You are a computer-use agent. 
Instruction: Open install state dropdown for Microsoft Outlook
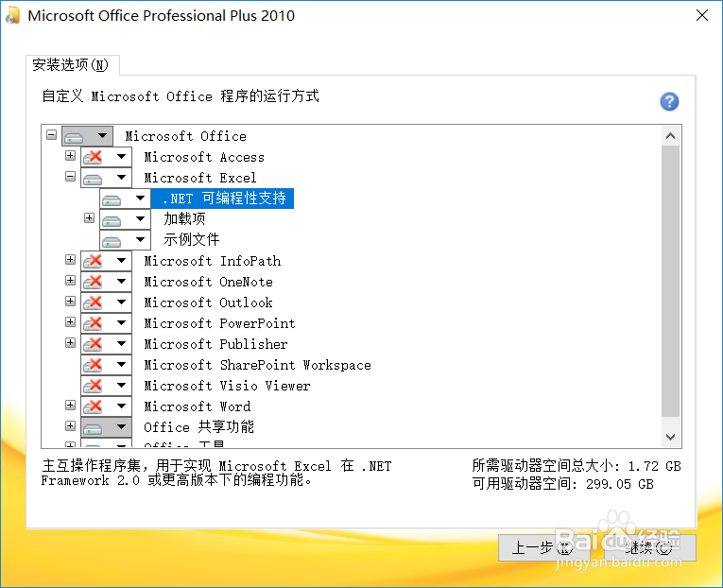[x=106, y=303]
